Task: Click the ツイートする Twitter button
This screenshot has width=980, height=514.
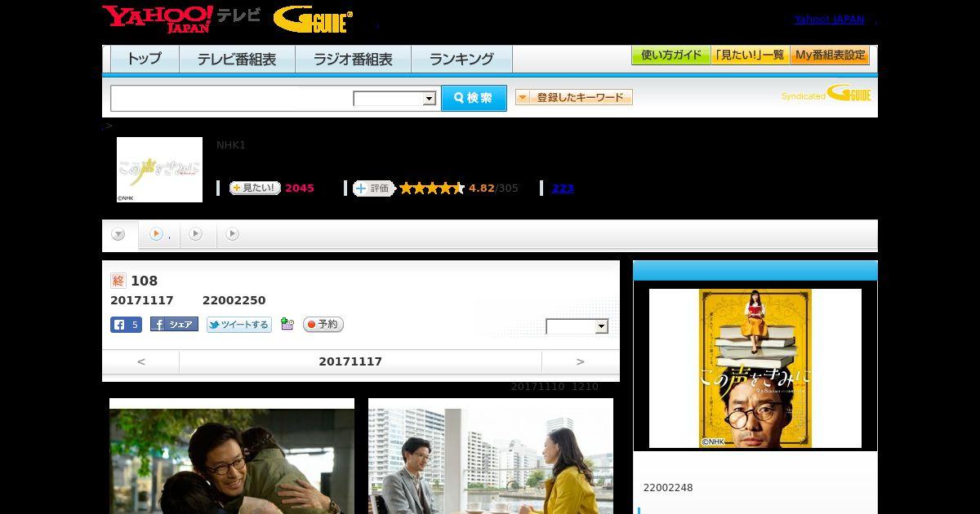Action: 239,325
